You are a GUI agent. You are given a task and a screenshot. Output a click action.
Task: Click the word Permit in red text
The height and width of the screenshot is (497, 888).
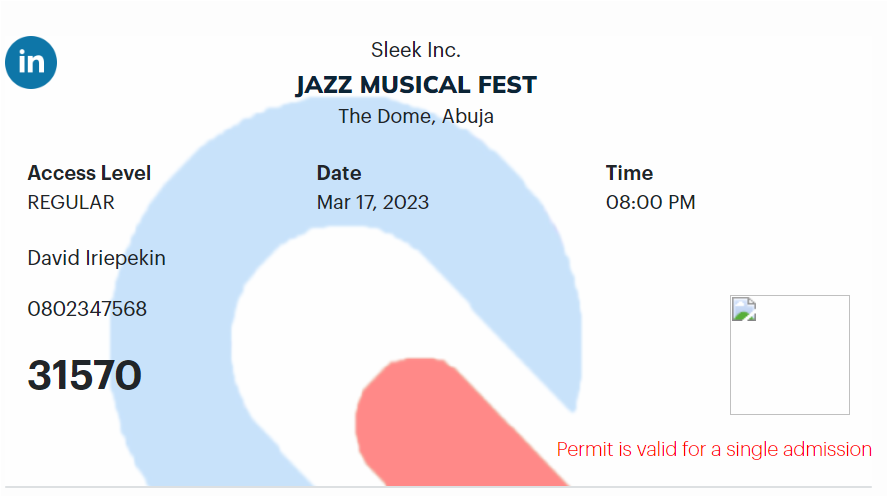pos(585,449)
